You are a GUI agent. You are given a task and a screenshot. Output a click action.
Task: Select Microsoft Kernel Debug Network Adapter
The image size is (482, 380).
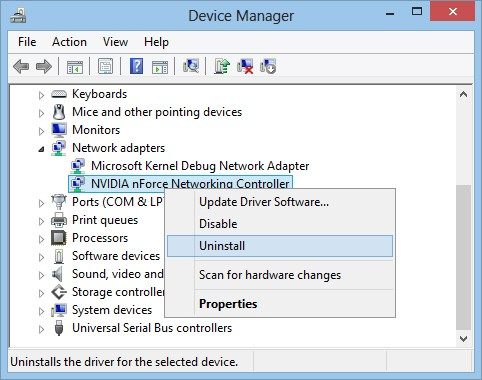tap(200, 166)
